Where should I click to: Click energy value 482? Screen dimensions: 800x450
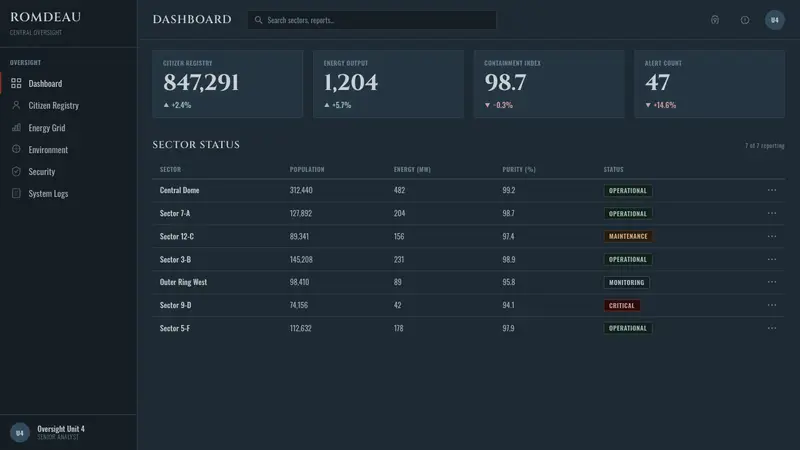coord(399,190)
